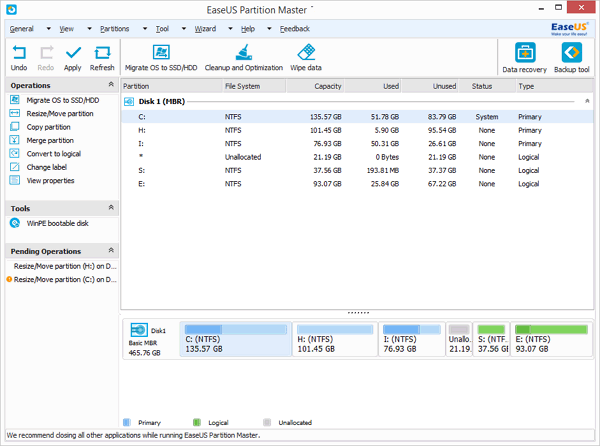Open the View menu
The image size is (600, 446).
[x=67, y=29]
